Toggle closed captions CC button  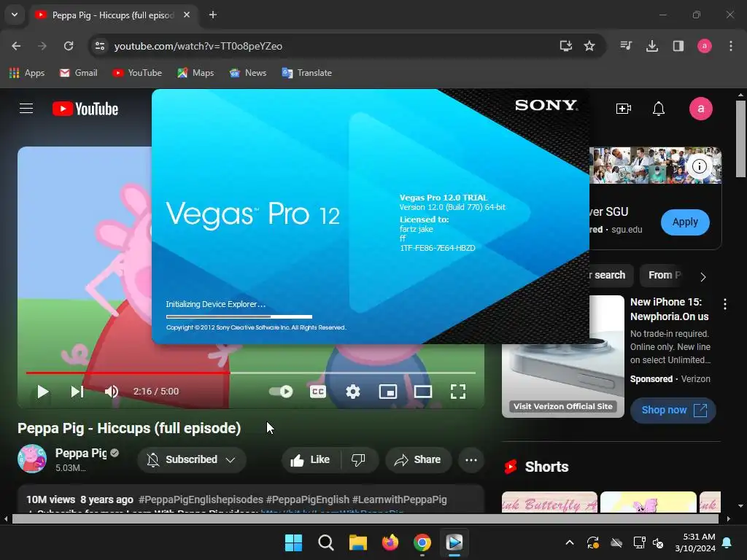tap(318, 392)
